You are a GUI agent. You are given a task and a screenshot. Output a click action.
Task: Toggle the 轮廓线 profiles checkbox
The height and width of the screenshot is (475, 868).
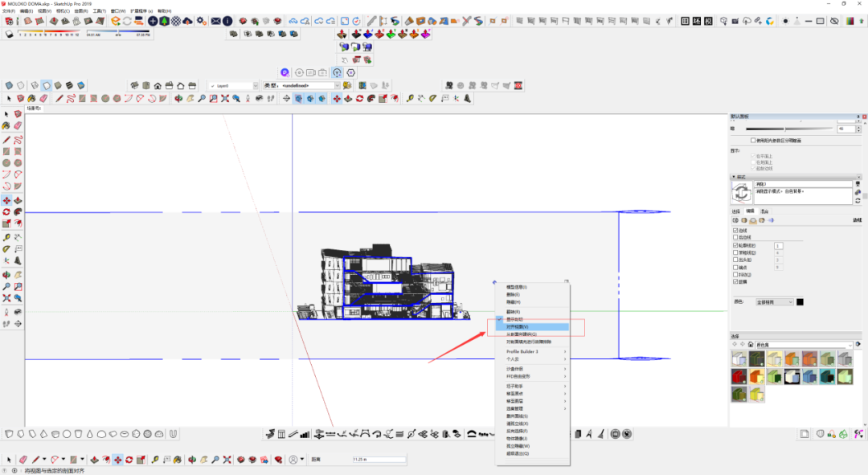point(735,245)
